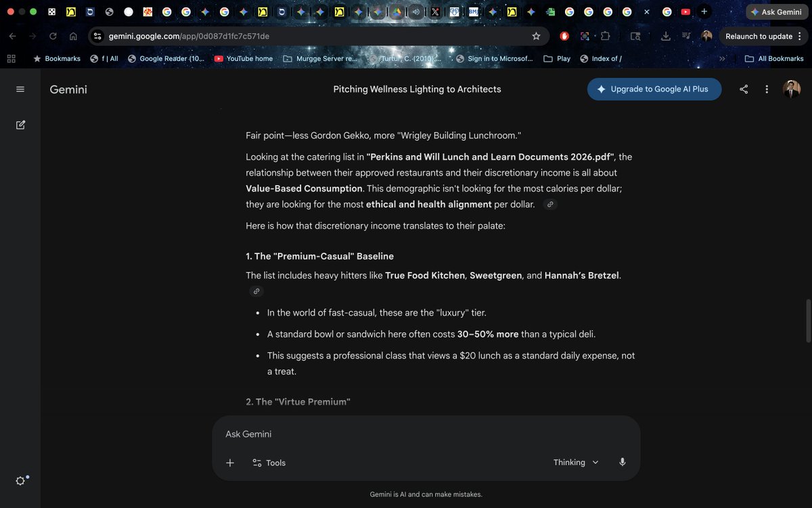The image size is (812, 508).
Task: Start a new chat with pencil icon
Action: point(20,125)
